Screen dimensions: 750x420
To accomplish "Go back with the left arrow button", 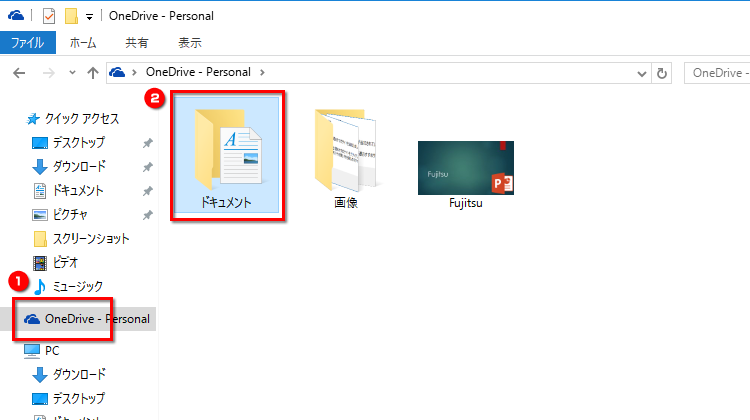I will (x=19, y=73).
